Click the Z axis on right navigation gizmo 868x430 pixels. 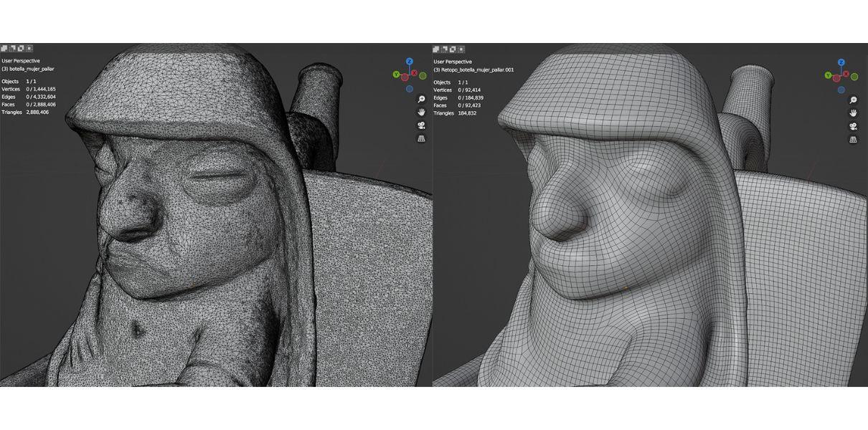click(841, 62)
